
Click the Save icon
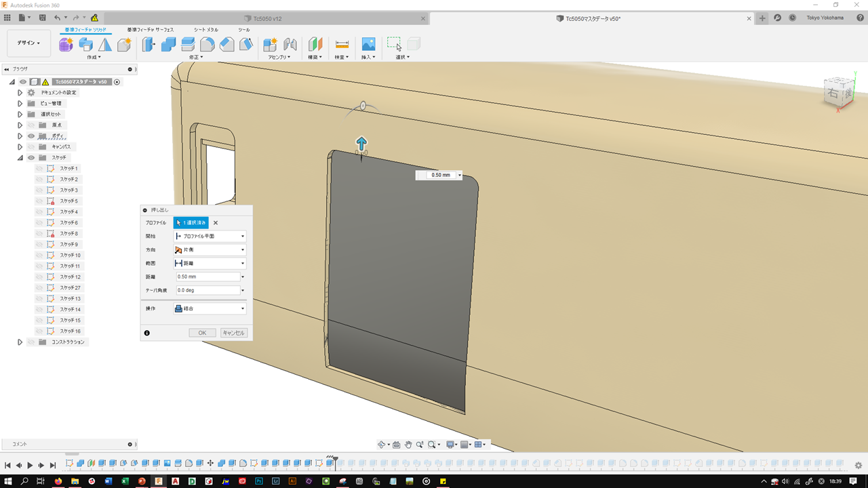pos(43,18)
